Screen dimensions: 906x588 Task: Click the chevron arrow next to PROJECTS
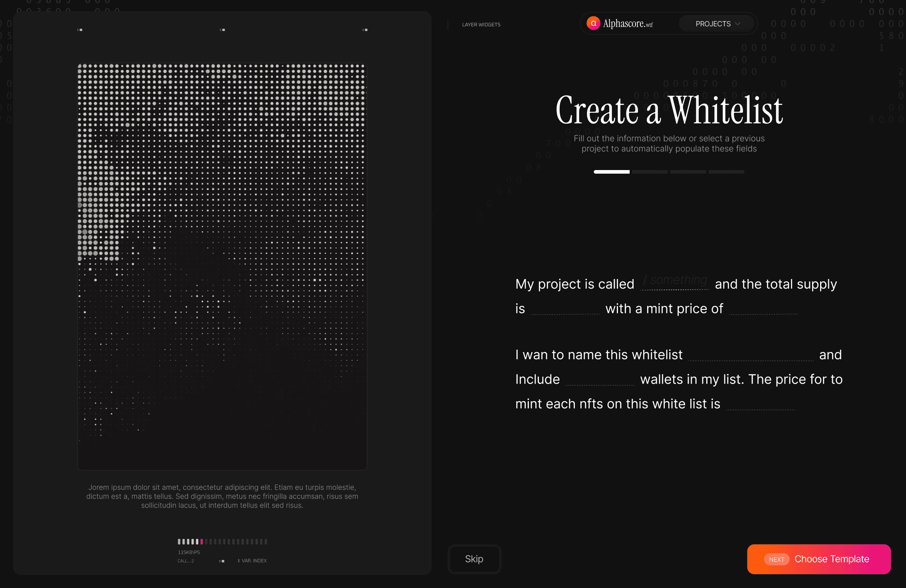click(738, 24)
